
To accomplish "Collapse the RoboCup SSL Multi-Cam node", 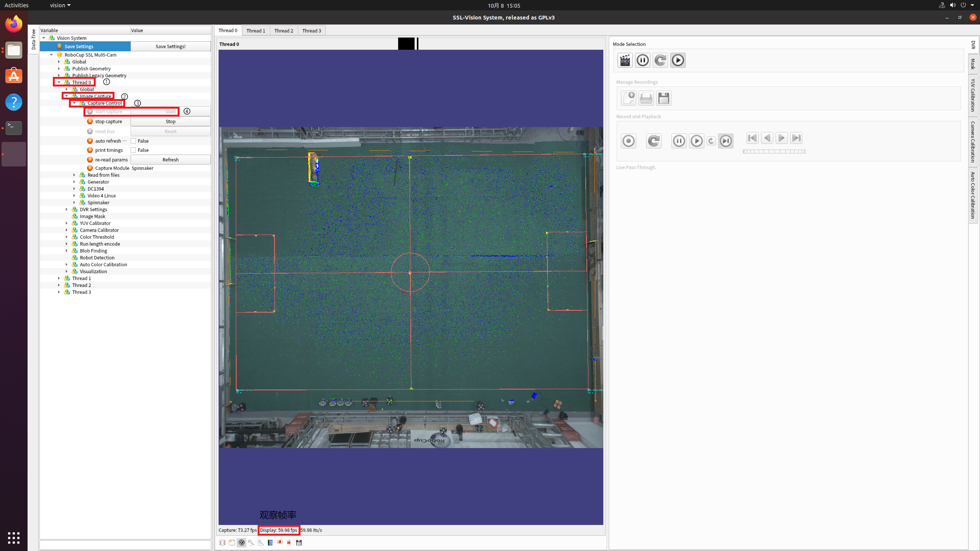I will click(x=51, y=55).
